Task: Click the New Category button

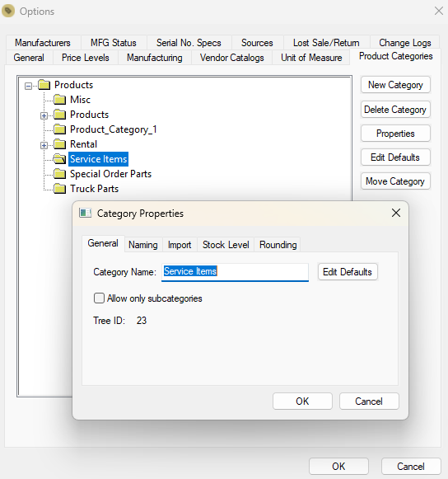Action: [x=395, y=85]
